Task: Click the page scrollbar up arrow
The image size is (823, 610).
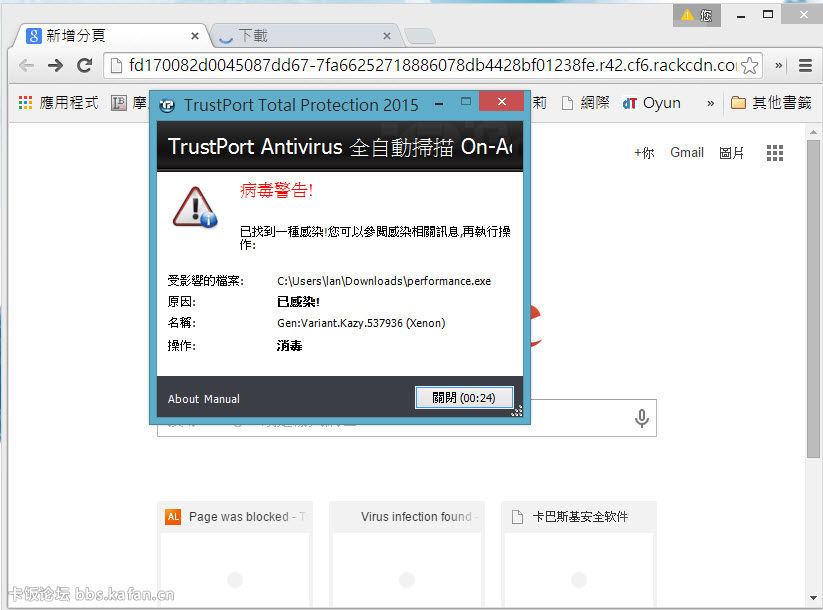Action: pos(813,132)
